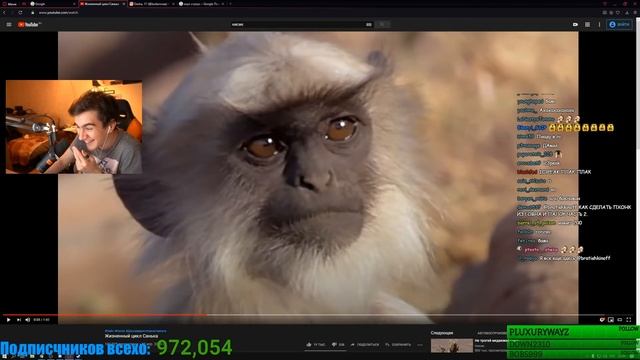
Task: Click the Share button under video
Action: tap(364, 344)
